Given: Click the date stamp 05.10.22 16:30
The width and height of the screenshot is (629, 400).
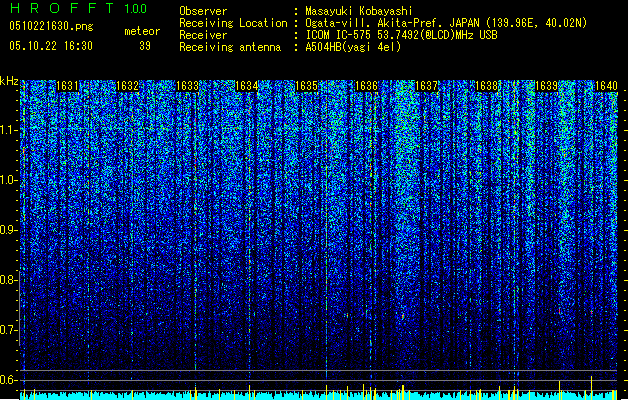Looking at the screenshot, I should click(x=51, y=46).
